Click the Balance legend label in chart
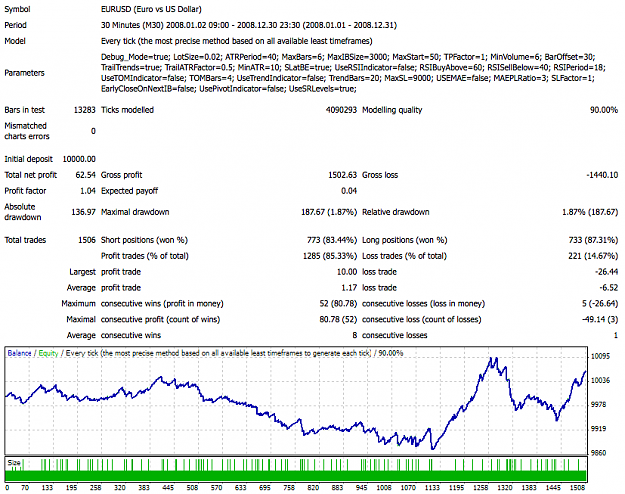625x494 pixels. 19,353
